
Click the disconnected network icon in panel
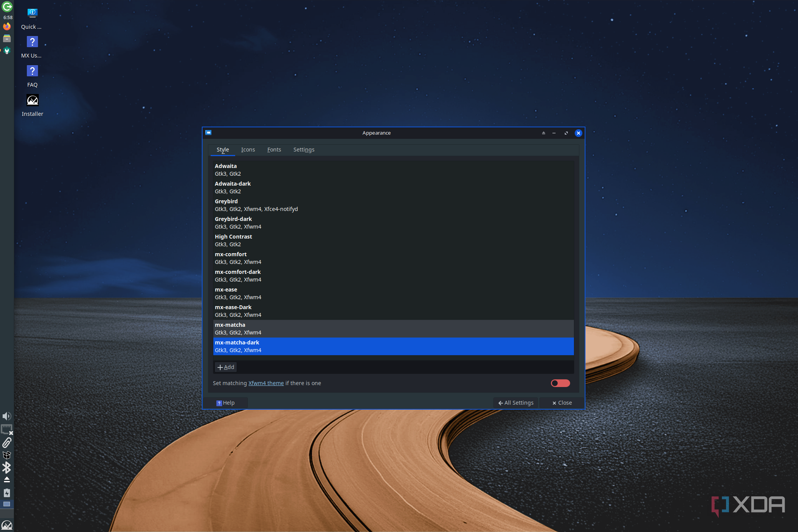coord(7,430)
